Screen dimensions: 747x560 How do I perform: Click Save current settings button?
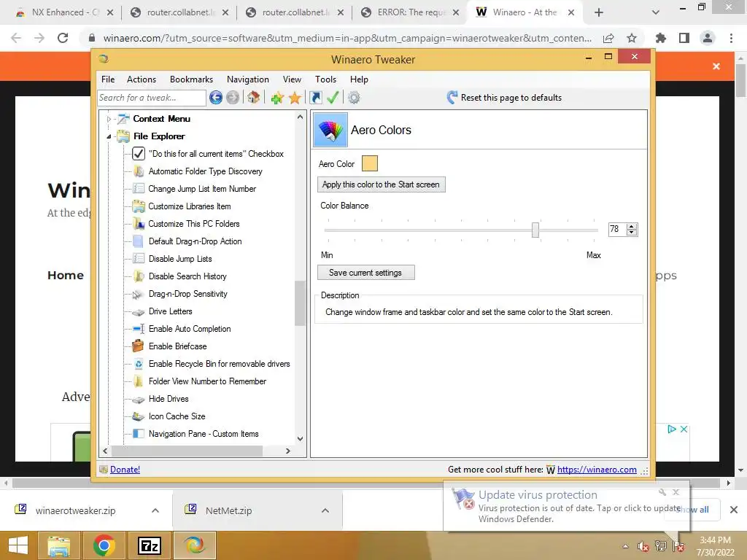coord(366,273)
